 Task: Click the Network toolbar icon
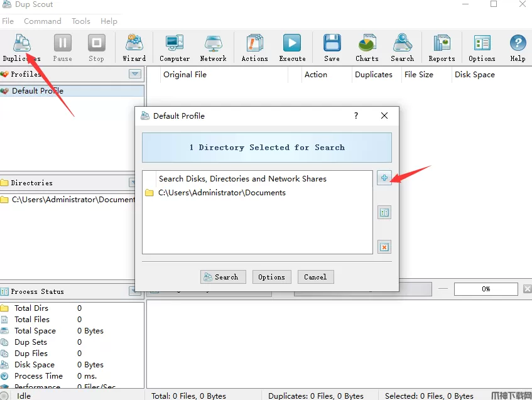pyautogui.click(x=213, y=48)
